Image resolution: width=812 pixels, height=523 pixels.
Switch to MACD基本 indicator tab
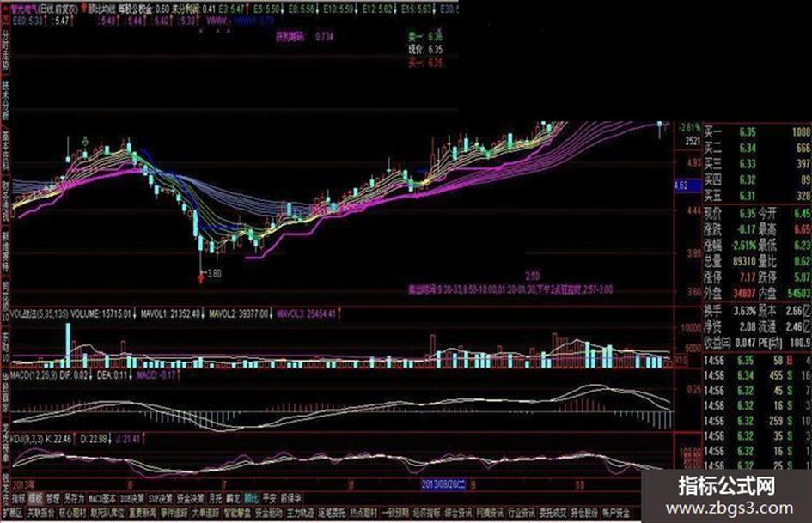tap(102, 499)
